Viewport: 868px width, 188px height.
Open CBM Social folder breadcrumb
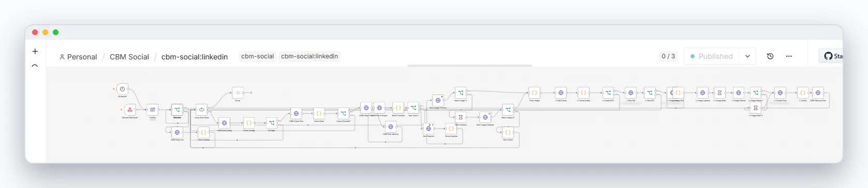(x=129, y=57)
